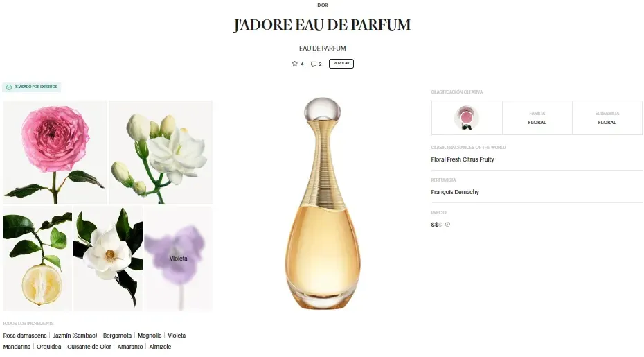Viewport: 644px width, 357px height.
Task: Click the price info icon
Action: coord(447,225)
